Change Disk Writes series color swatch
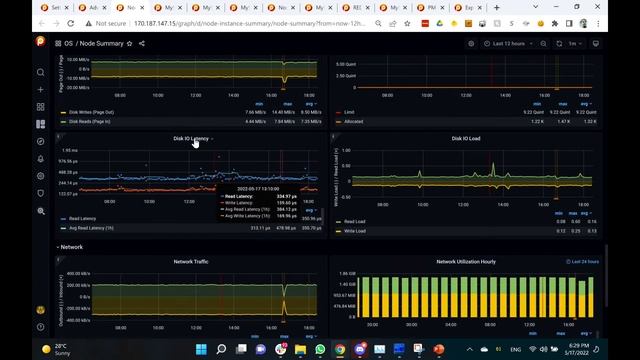640x360 pixels. [x=63, y=113]
